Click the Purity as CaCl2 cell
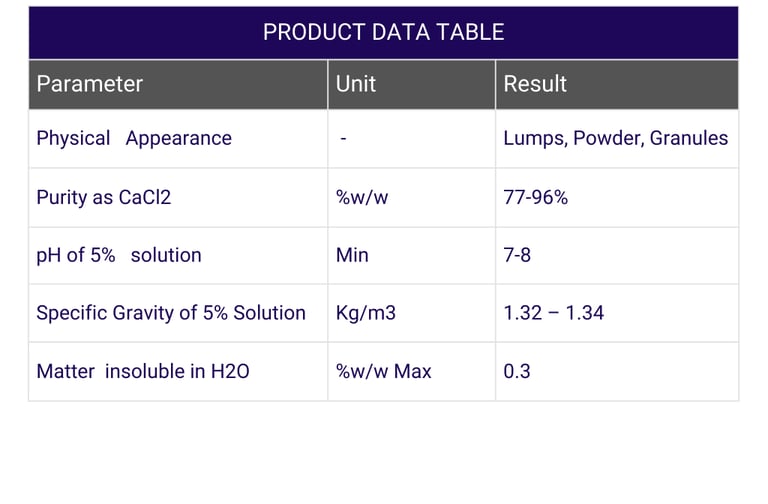Screen dimensions: 768x504 (104, 197)
